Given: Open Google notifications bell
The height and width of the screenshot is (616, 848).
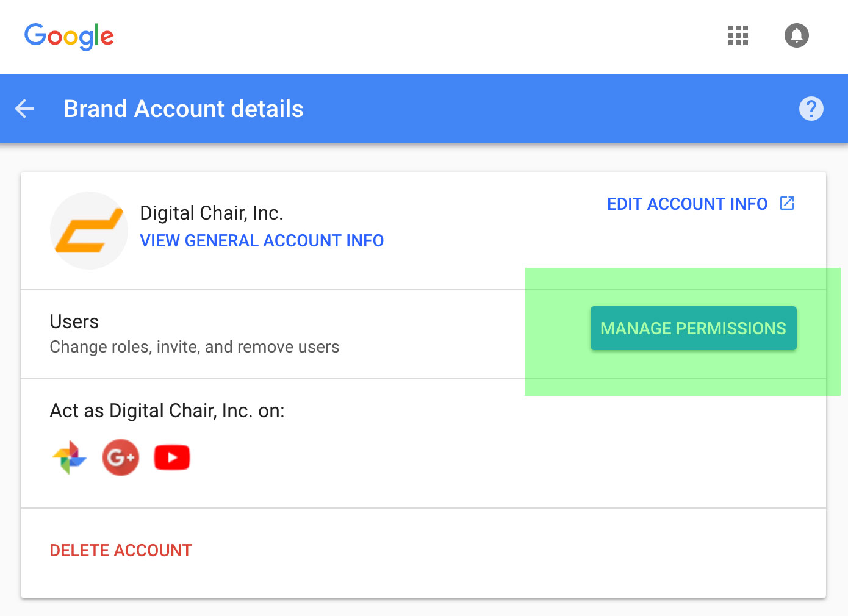Looking at the screenshot, I should (x=796, y=35).
